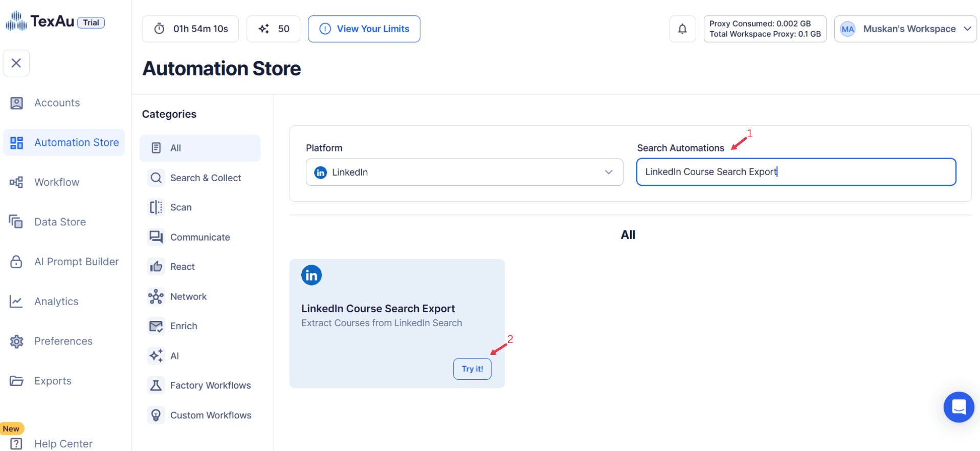Click the Scan category icon

[x=156, y=207]
